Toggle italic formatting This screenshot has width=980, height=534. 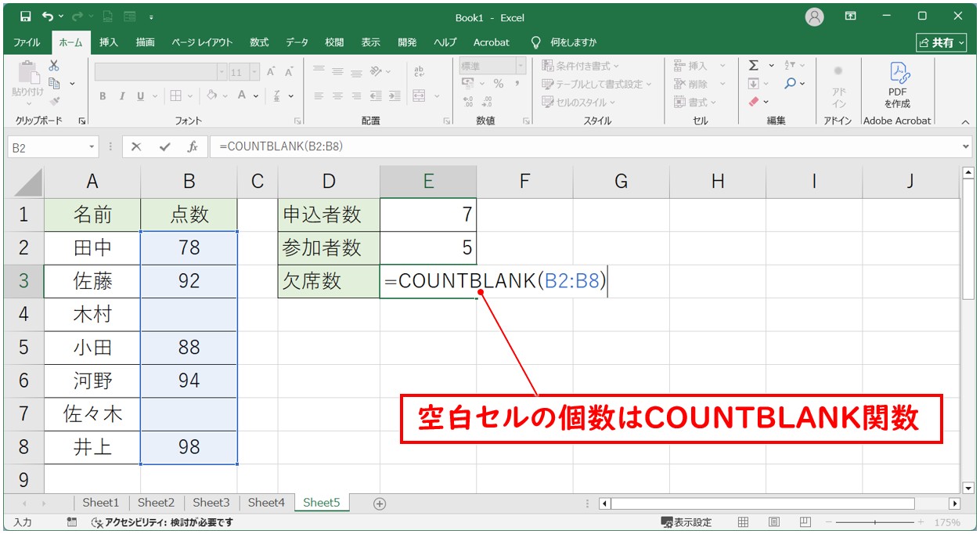122,96
